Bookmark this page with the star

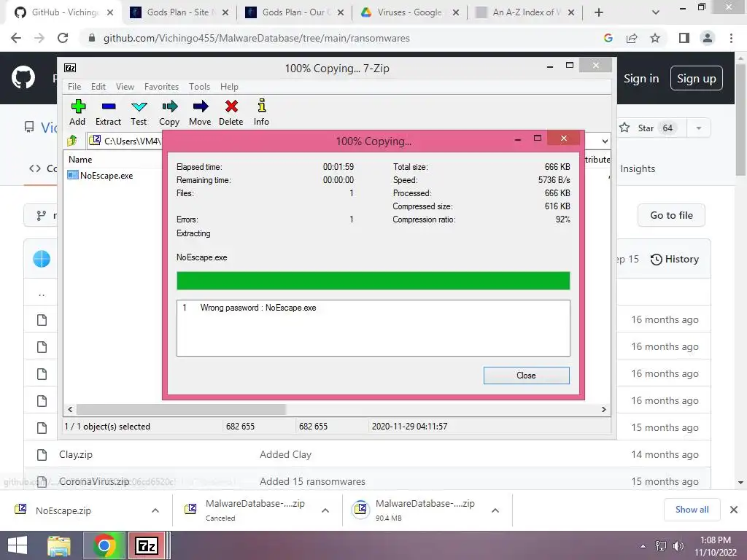[655, 38]
